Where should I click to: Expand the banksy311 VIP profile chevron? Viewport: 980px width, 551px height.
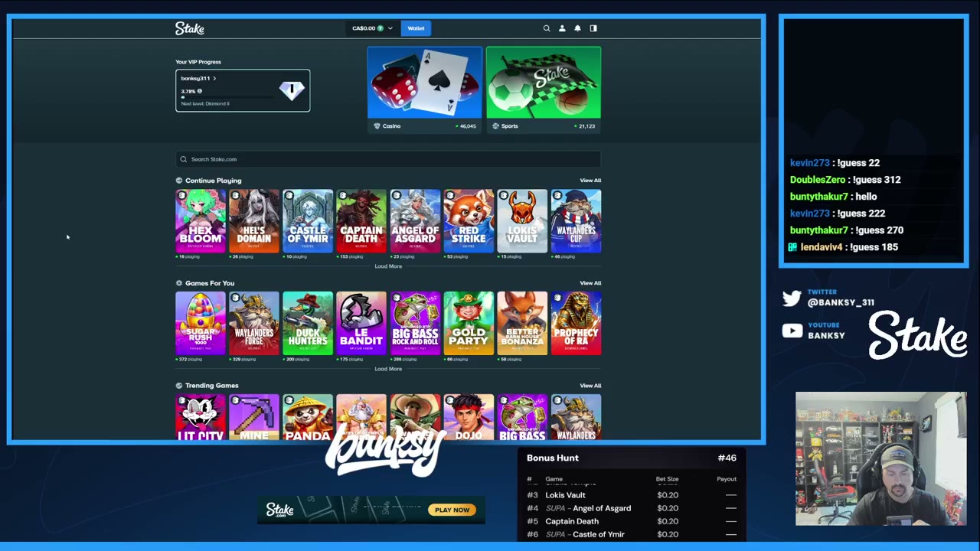coord(214,78)
